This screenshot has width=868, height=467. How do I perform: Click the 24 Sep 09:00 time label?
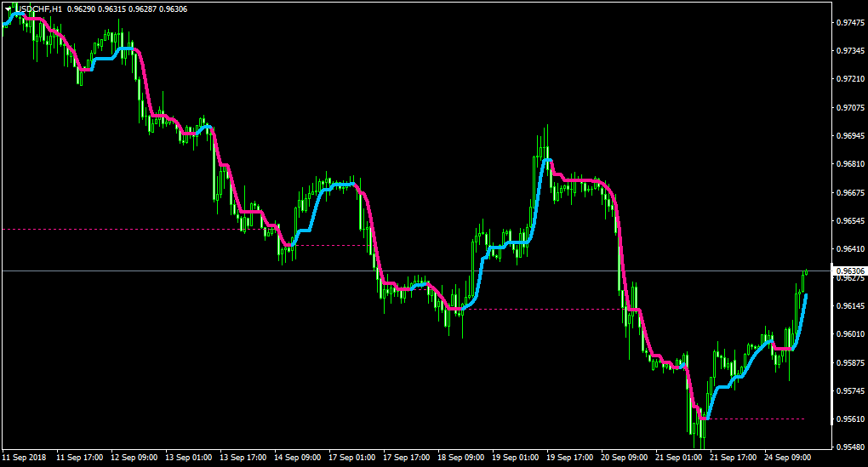(788, 458)
